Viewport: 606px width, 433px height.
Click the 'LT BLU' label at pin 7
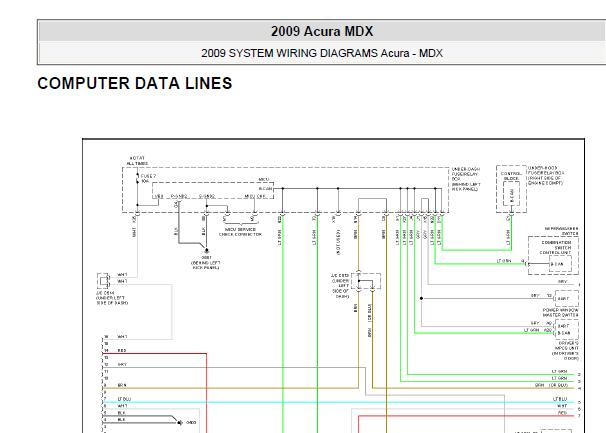124,399
